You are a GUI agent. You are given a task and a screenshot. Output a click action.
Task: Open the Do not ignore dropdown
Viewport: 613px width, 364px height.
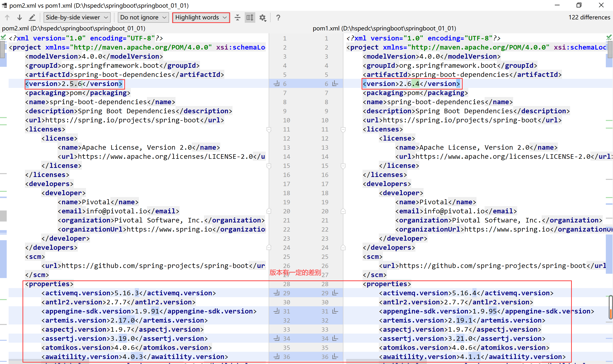pos(143,17)
